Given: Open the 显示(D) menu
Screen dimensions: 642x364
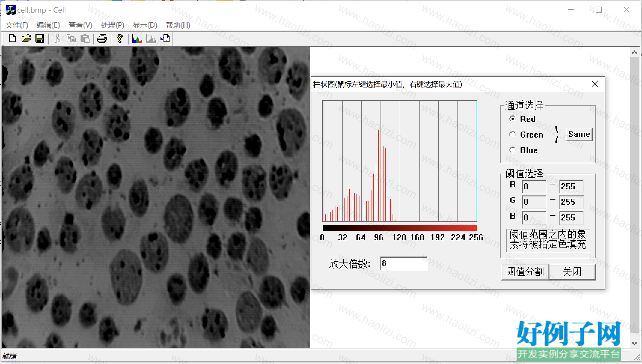Looking at the screenshot, I should coord(145,25).
